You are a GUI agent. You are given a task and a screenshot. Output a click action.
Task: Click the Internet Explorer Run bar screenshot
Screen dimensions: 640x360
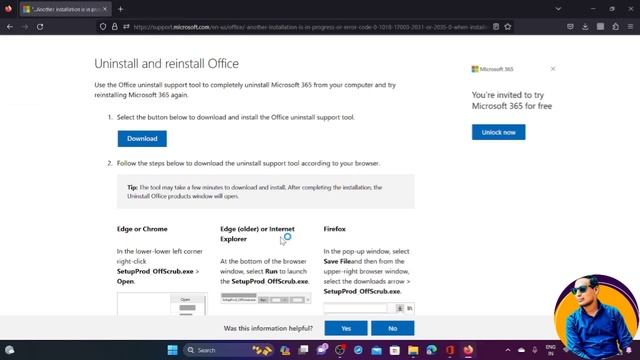coord(266,299)
